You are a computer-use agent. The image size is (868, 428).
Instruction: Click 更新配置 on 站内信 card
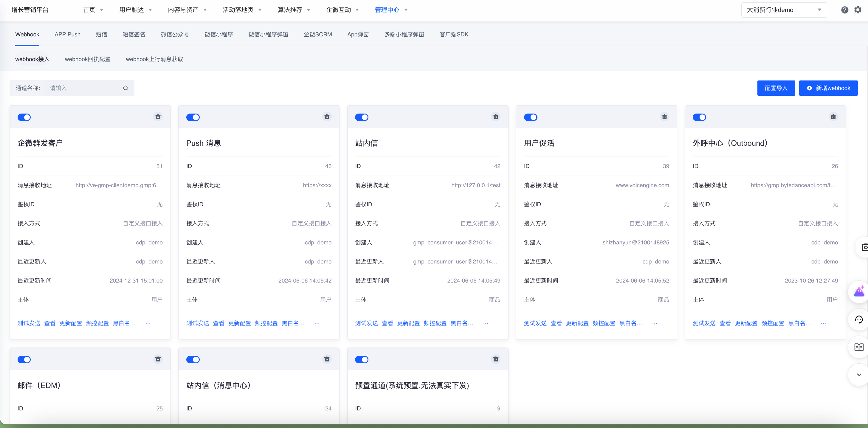408,323
